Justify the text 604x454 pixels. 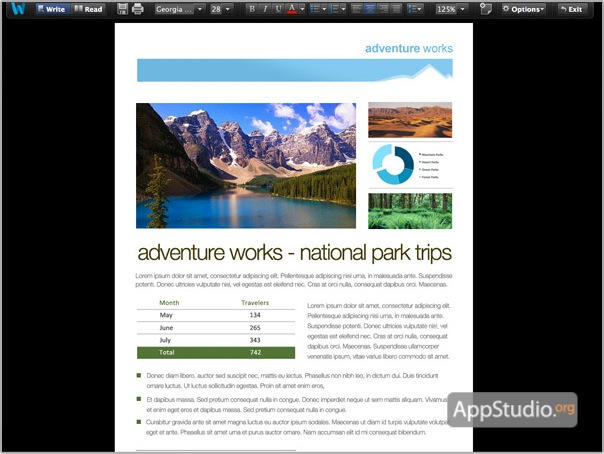[x=396, y=9]
